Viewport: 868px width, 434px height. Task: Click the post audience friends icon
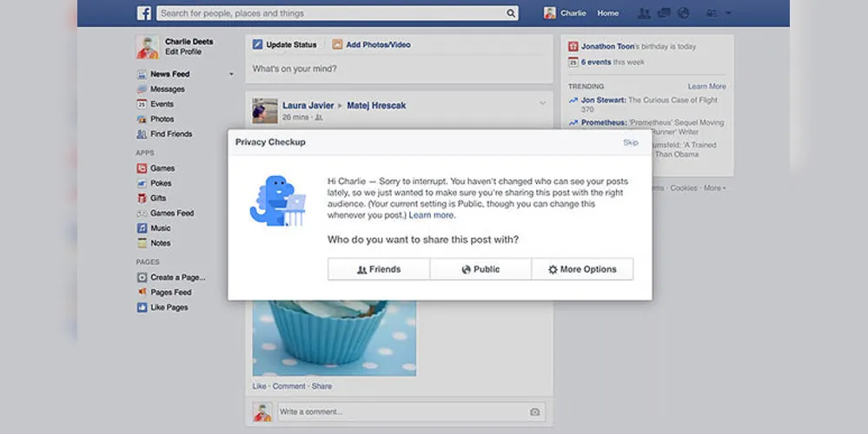click(x=318, y=117)
